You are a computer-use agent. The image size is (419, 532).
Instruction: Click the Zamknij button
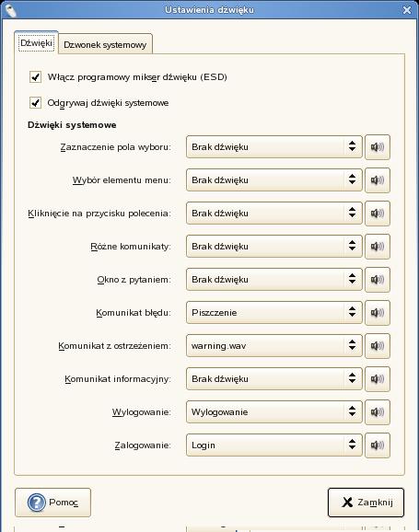[366, 503]
